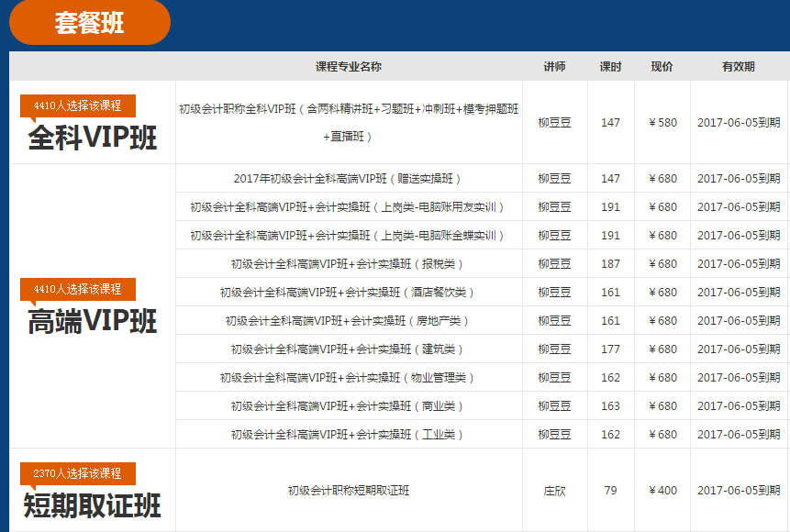Open the 会计实操班(物业管理类) course
Screen dimensions: 790x532
[x=349, y=378]
